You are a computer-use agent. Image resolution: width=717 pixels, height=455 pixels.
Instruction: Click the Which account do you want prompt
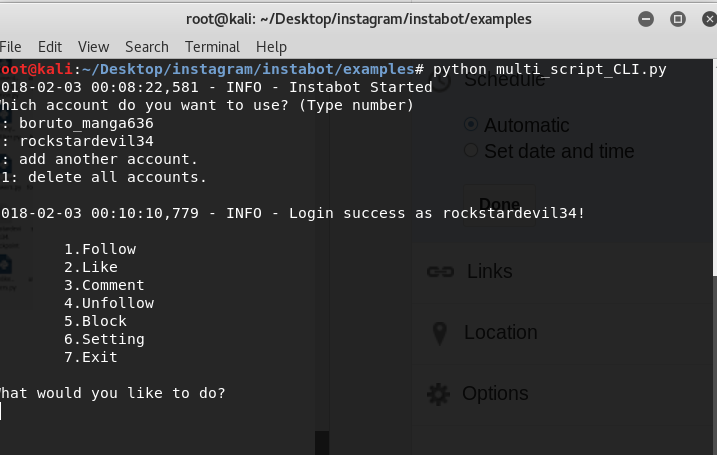(207, 105)
